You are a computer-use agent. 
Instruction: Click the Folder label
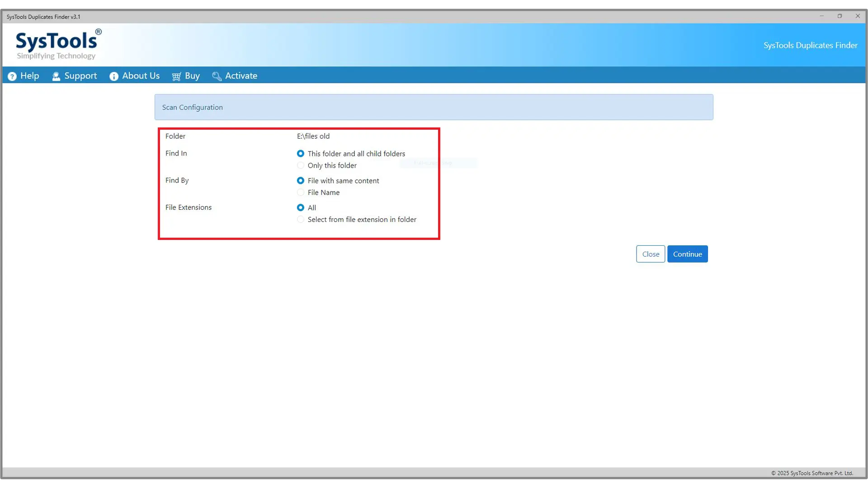tap(175, 136)
